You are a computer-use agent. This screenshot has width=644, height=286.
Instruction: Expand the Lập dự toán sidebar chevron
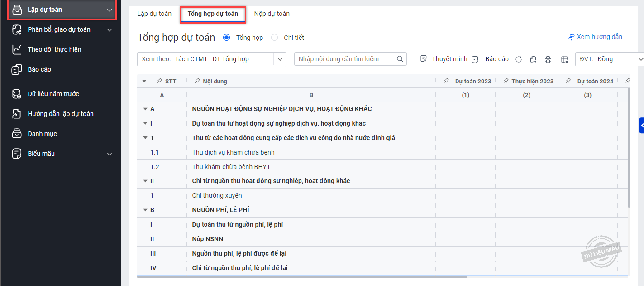point(109,10)
